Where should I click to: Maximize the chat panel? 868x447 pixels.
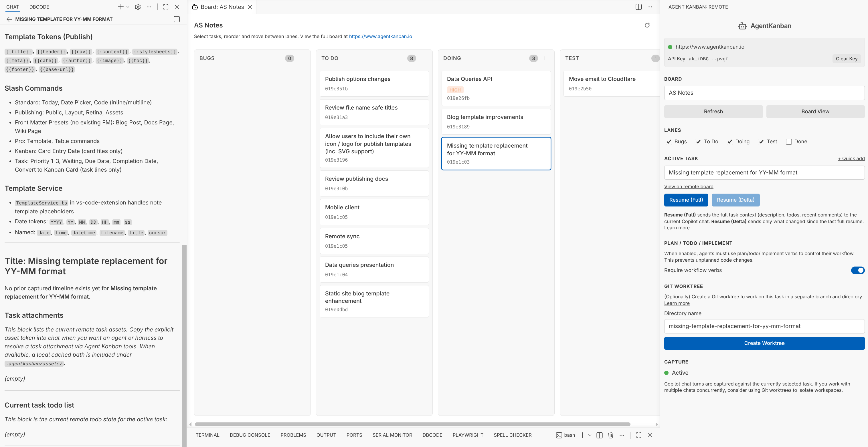pos(165,7)
